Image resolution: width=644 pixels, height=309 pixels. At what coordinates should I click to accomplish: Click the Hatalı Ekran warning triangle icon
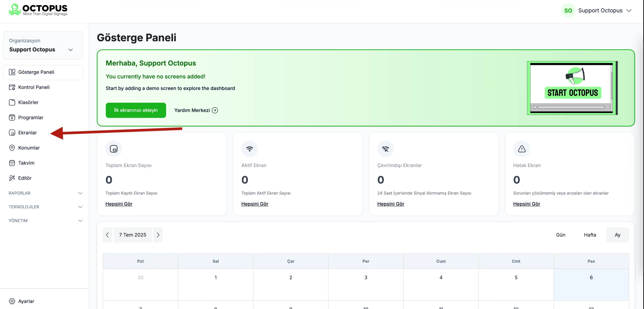521,149
